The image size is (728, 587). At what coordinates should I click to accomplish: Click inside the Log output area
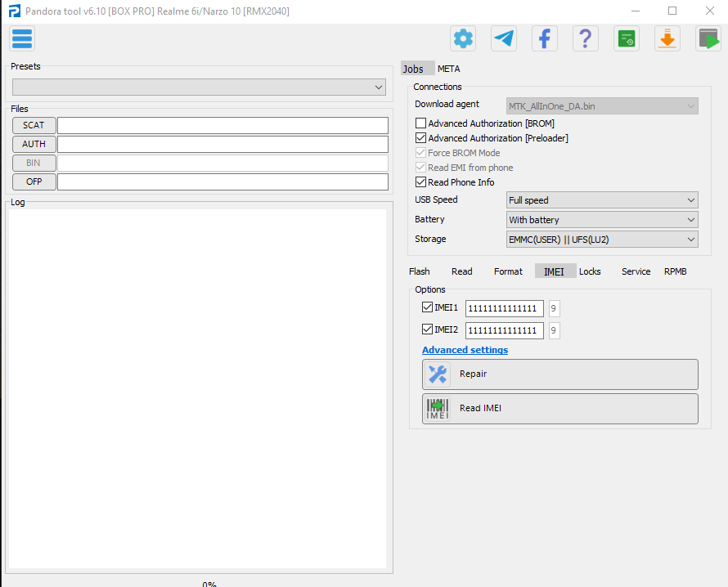(x=197, y=388)
